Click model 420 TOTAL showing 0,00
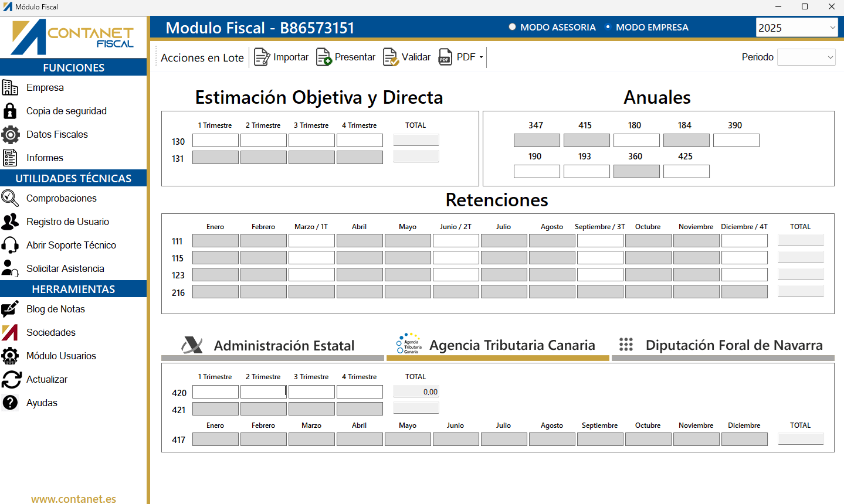Viewport: 844px width, 504px height. 416,392
